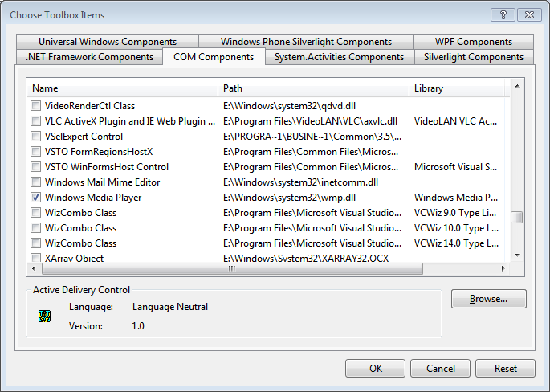Viewport: 550px width, 392px height.
Task: Check the VSTO WinFormsHost Control checkbox
Action: click(x=35, y=167)
